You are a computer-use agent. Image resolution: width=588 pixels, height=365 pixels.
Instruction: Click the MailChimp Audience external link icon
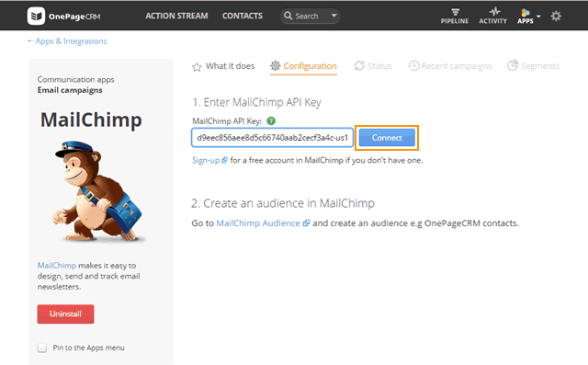tap(306, 222)
